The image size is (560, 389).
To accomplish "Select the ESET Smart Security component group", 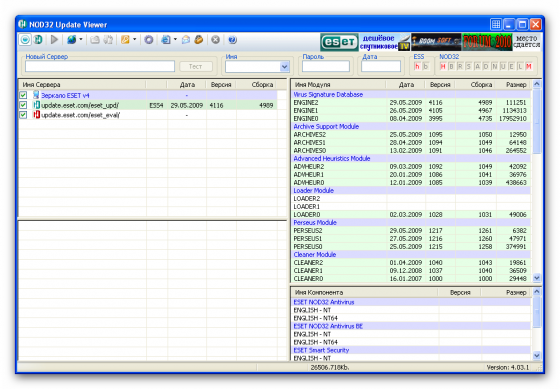I will (411, 350).
